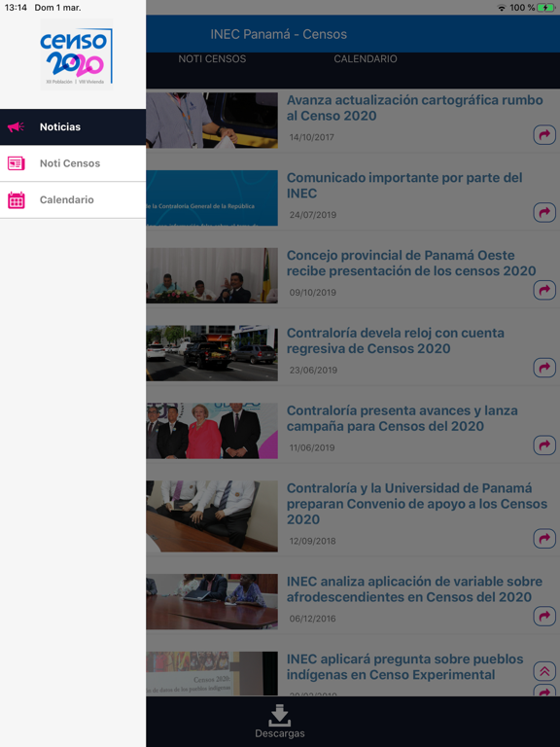
Task: Click the pink megaphone icon beside Noticias
Action: pos(16,126)
